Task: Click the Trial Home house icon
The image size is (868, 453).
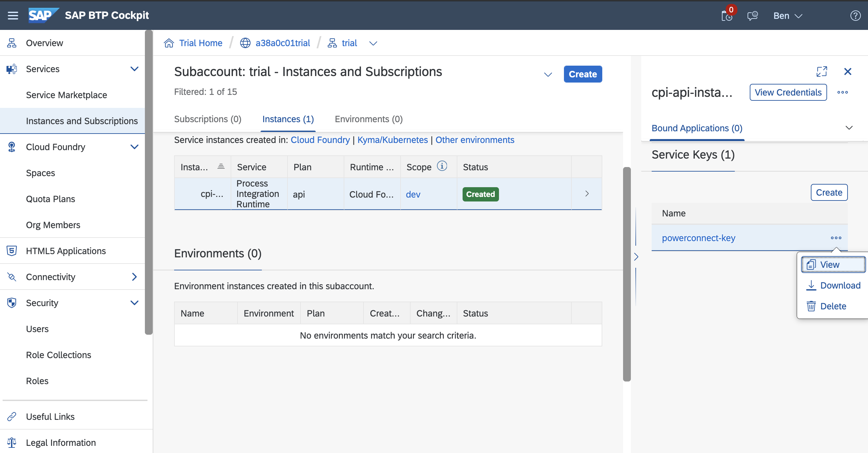Action: 169,43
